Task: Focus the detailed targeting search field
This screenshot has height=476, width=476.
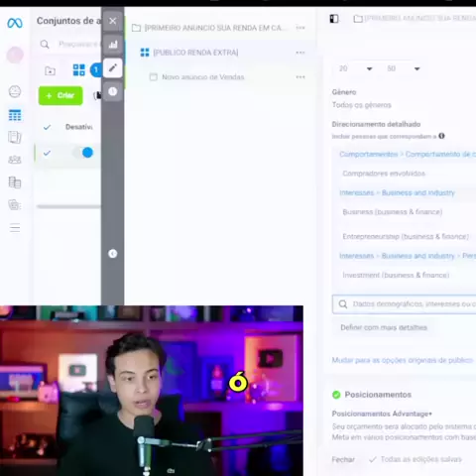Action: (x=404, y=304)
